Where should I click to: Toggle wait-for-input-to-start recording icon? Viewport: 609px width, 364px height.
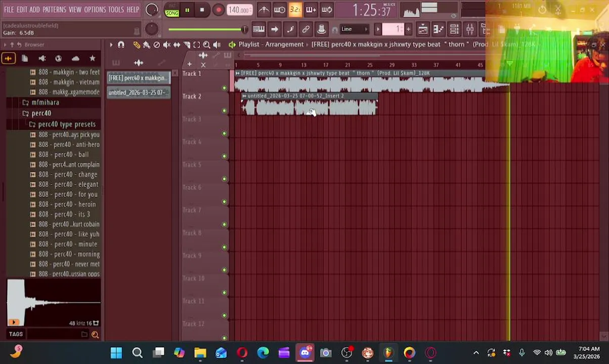279,10
